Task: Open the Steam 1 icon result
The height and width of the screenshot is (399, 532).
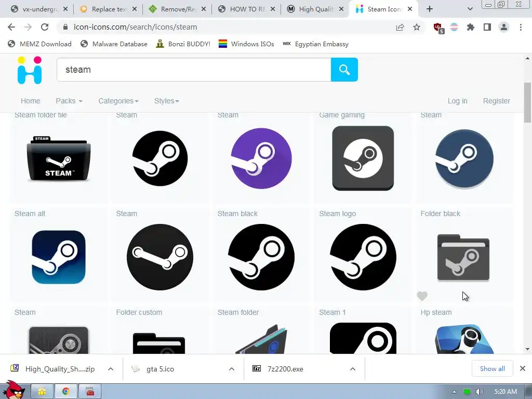Action: (x=363, y=338)
